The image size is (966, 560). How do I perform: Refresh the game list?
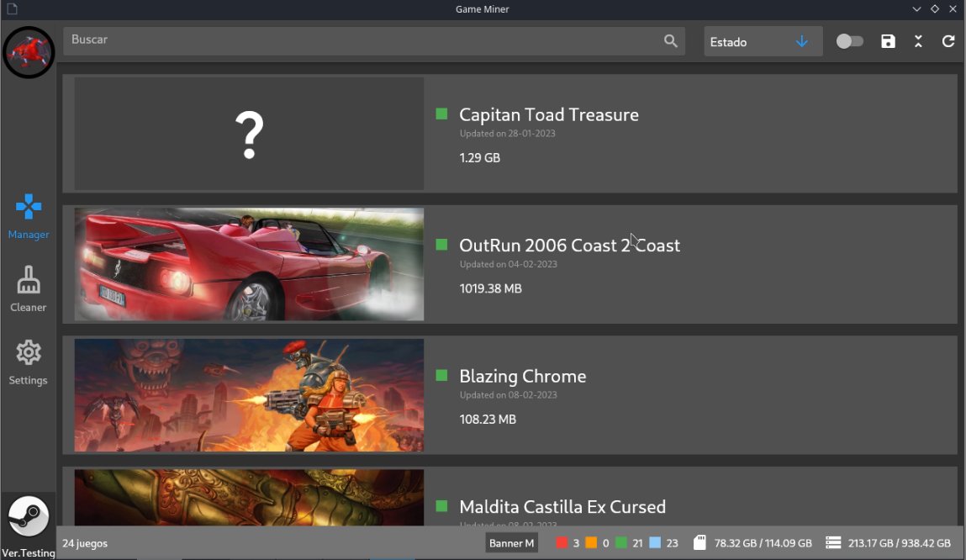[948, 41]
